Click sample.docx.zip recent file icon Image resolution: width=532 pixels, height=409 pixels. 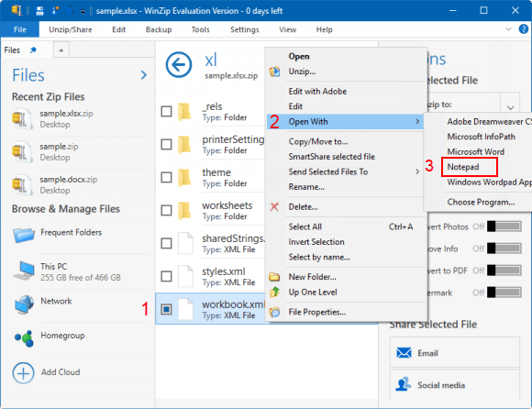point(23,184)
